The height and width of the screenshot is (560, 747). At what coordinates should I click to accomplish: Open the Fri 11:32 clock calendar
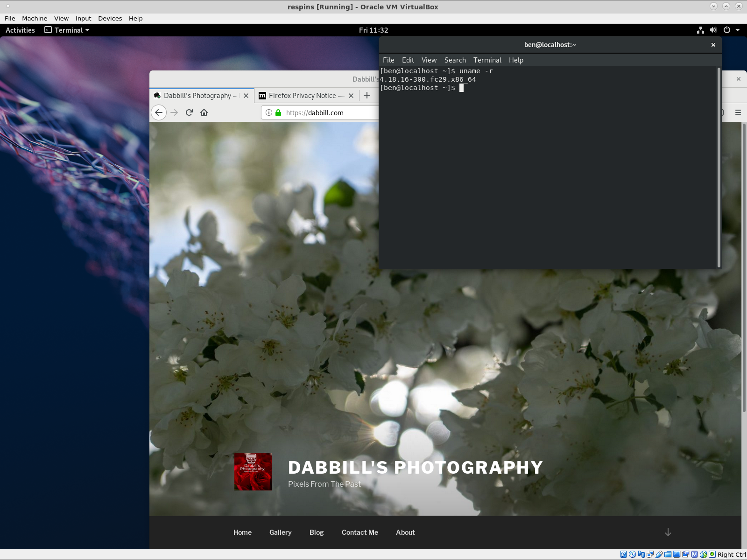373,30
